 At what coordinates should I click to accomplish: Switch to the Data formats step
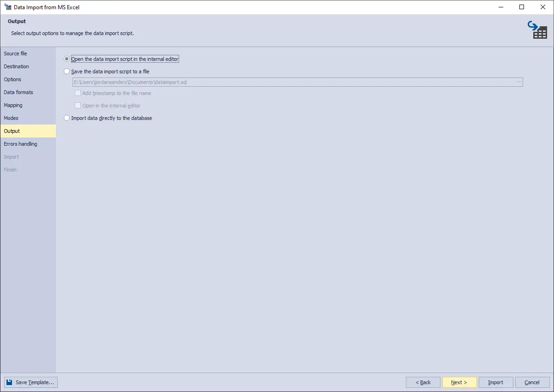(x=18, y=92)
